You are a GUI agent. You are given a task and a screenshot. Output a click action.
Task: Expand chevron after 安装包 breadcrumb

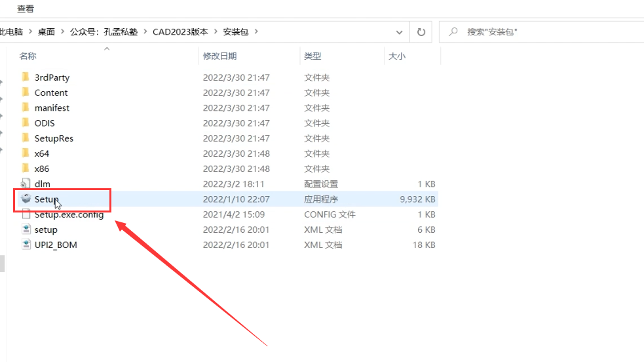click(x=256, y=31)
